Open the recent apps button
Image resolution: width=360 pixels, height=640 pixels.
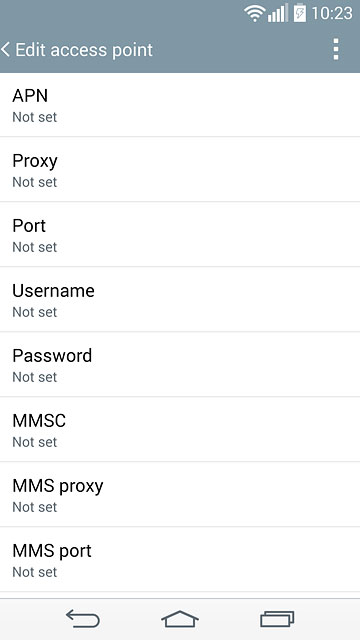(277, 619)
